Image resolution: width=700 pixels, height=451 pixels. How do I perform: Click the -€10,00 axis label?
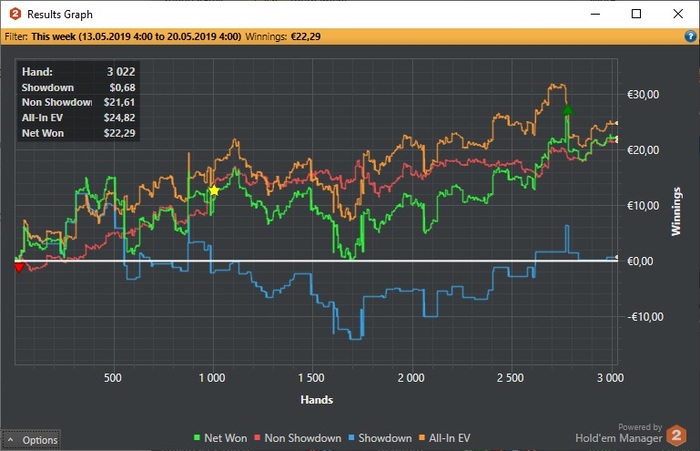(645, 317)
